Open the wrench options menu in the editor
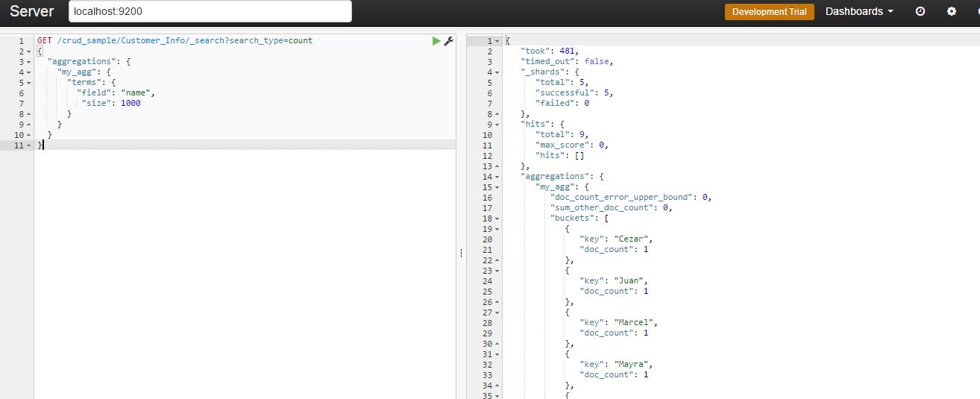 click(x=448, y=41)
